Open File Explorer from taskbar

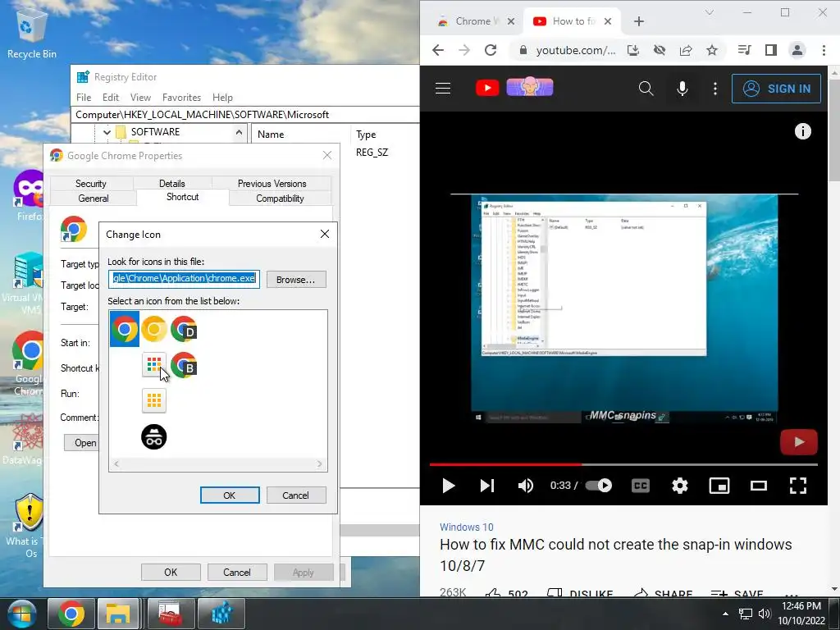click(118, 614)
